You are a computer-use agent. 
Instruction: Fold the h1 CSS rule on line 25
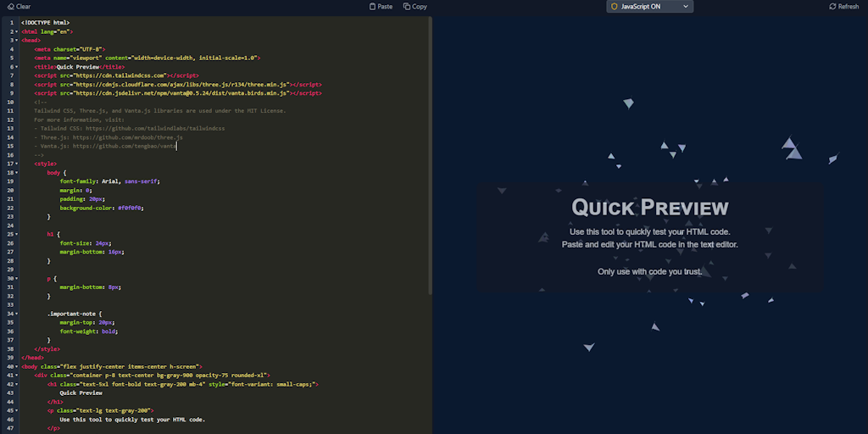(x=16, y=234)
